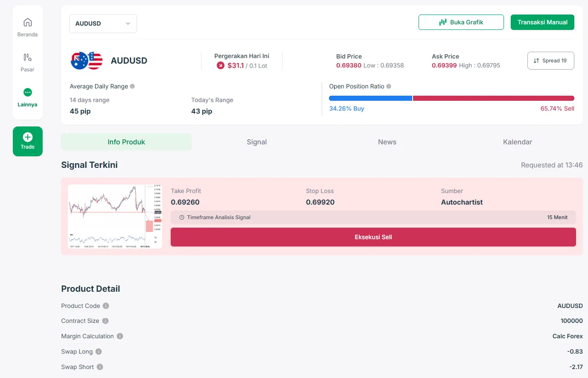Click the blue Buy portion of ratio bar
The image size is (588, 378).
click(x=371, y=98)
